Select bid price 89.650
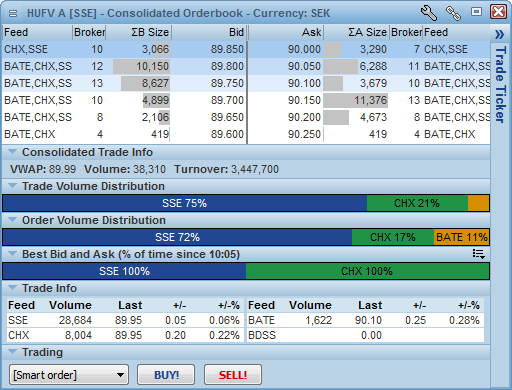The height and width of the screenshot is (390, 512). click(x=227, y=117)
